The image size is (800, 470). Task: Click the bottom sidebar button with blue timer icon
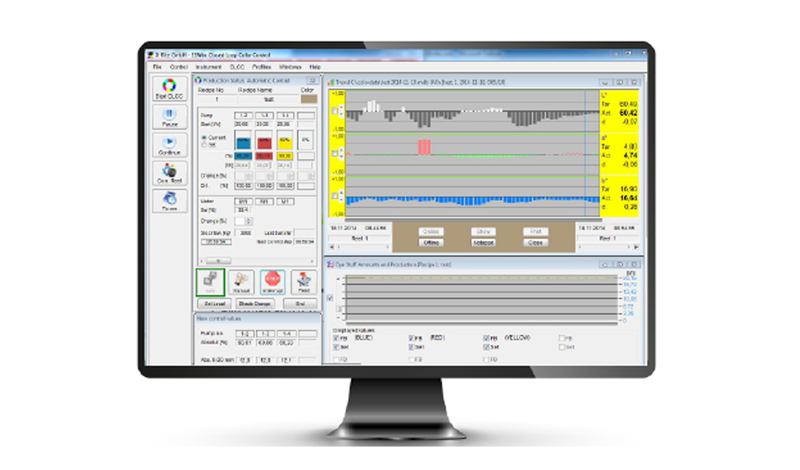pos(169,201)
